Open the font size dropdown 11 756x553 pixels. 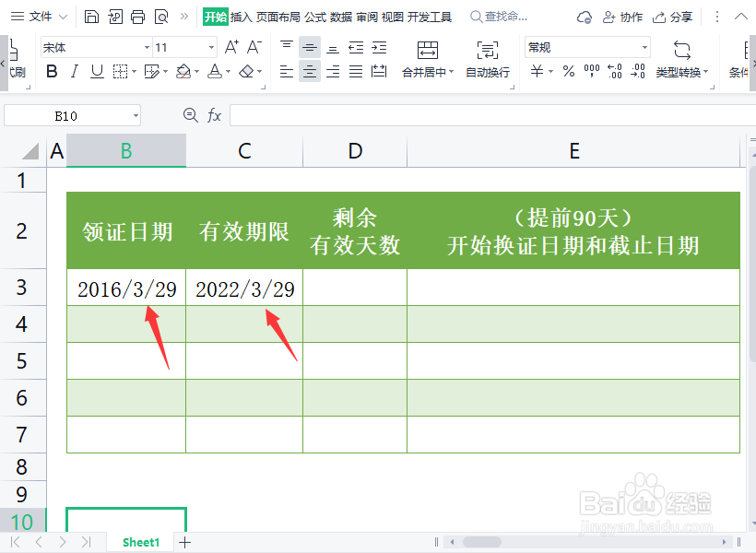211,47
